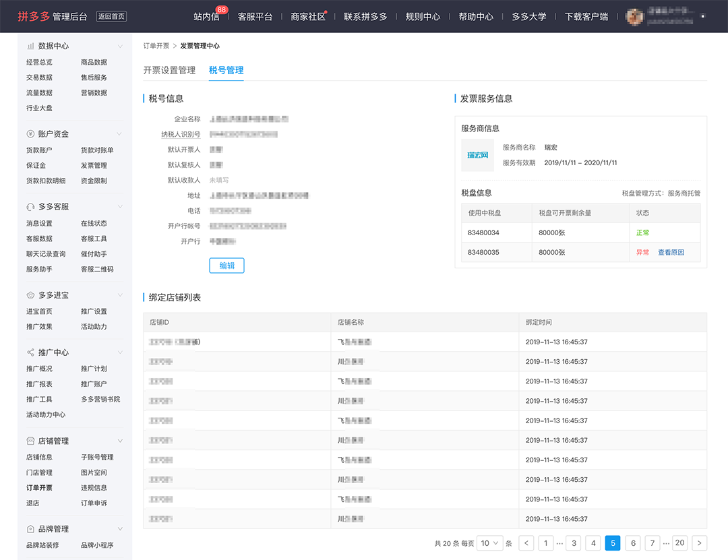Image resolution: width=728 pixels, height=560 pixels.
Task: Select the 税号管理 tab
Action: click(x=226, y=70)
